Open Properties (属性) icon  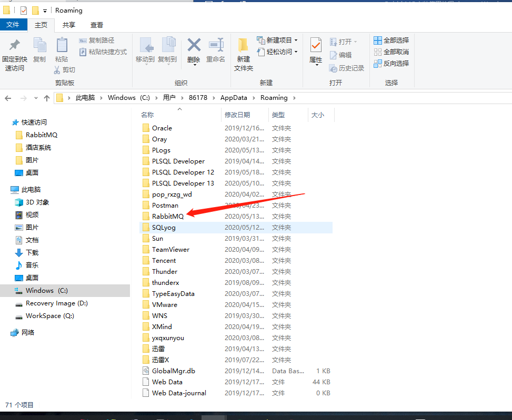tap(316, 52)
